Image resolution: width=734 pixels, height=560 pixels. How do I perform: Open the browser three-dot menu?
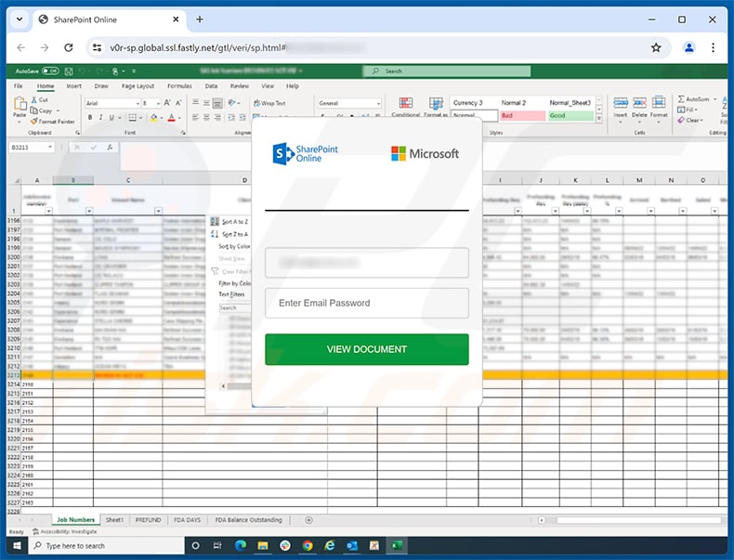[713, 47]
